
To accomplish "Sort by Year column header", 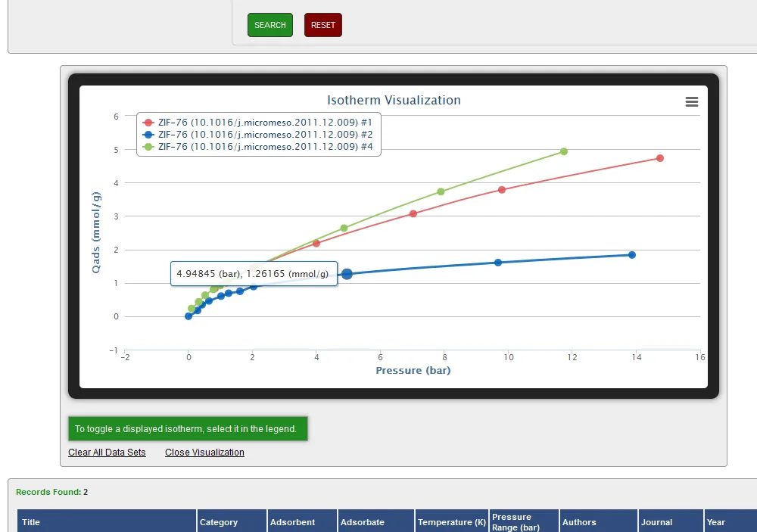I will pos(715,522).
